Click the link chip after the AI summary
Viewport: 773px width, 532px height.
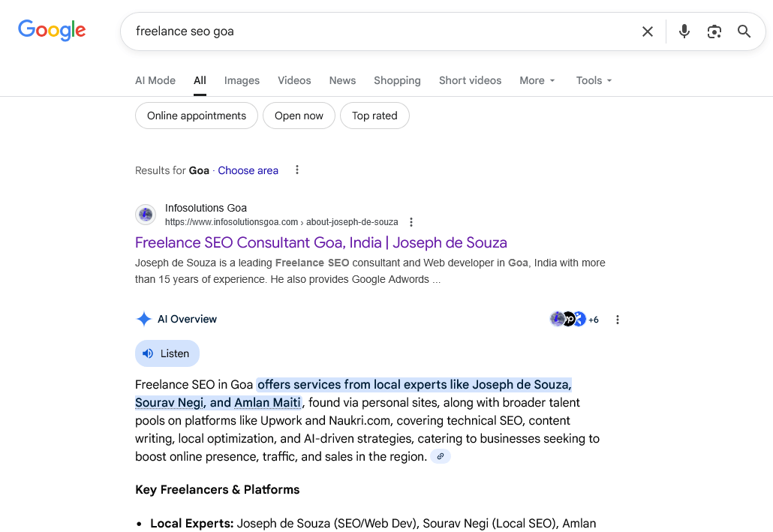(441, 455)
